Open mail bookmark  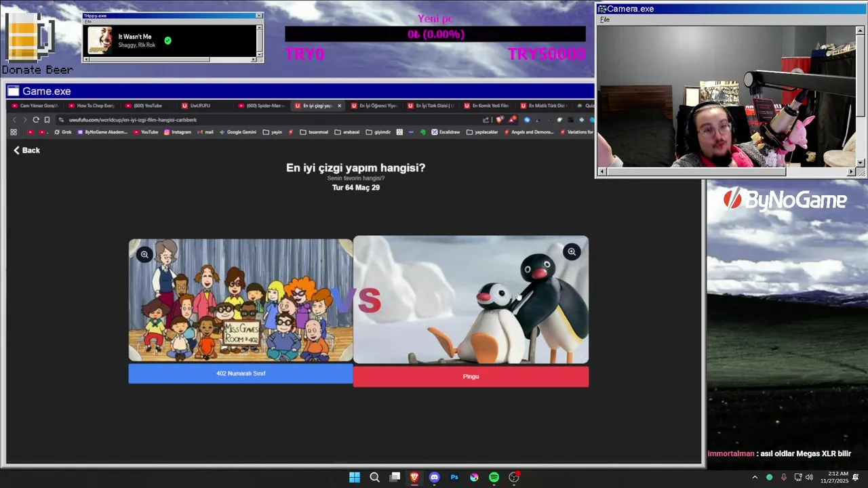click(x=205, y=132)
